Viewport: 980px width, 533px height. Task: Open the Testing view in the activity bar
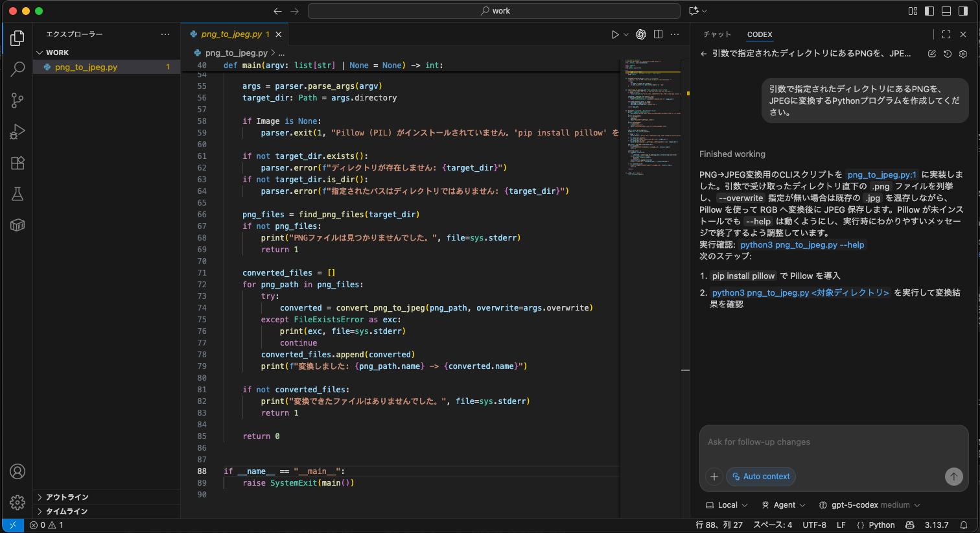click(x=17, y=194)
